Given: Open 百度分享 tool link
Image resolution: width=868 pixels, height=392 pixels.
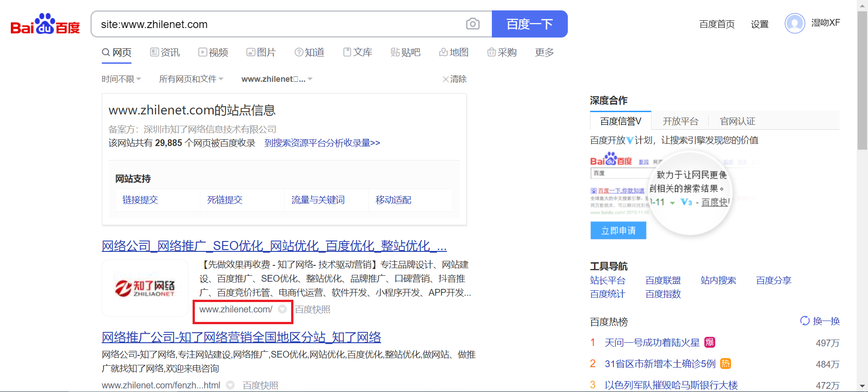Looking at the screenshot, I should click(x=774, y=280).
